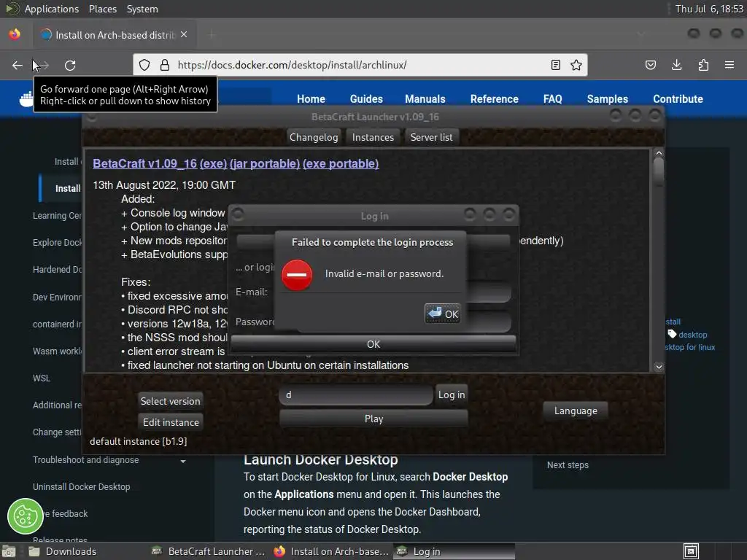Close the Install on Arch-based tab
The image size is (747, 560).
click(x=184, y=35)
